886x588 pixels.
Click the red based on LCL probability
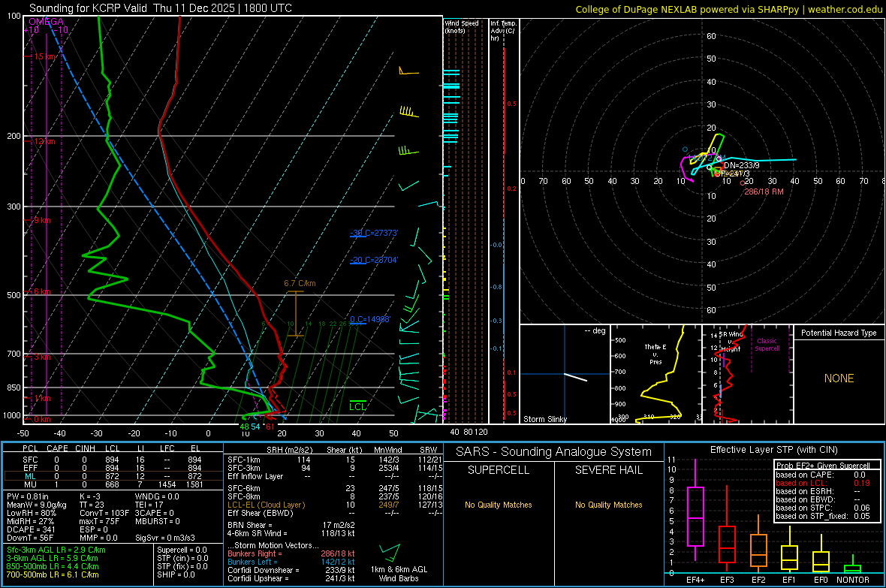point(823,483)
